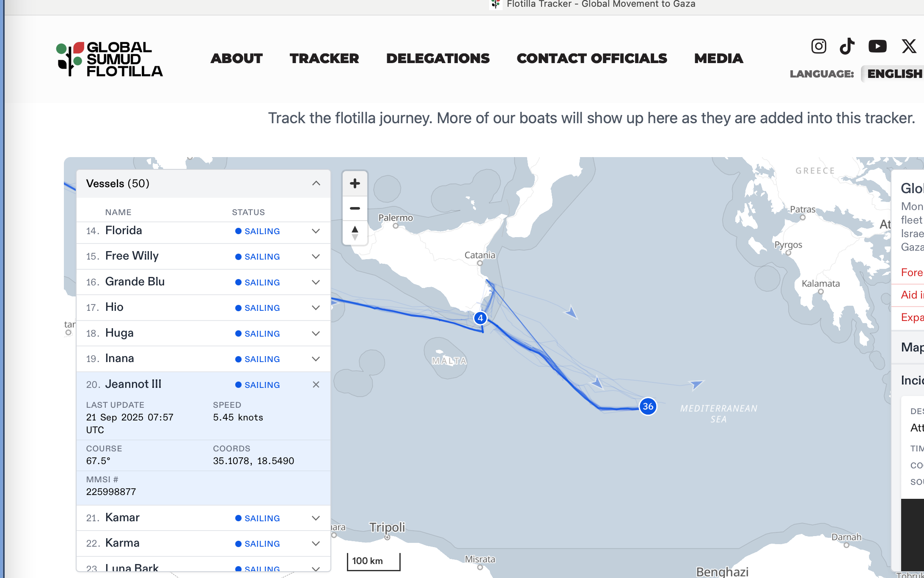Select the Grande Blu vessel name

[x=135, y=282]
